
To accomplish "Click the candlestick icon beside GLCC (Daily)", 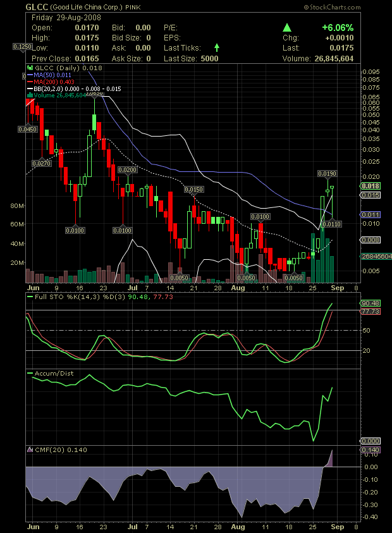I will pos(30,68).
